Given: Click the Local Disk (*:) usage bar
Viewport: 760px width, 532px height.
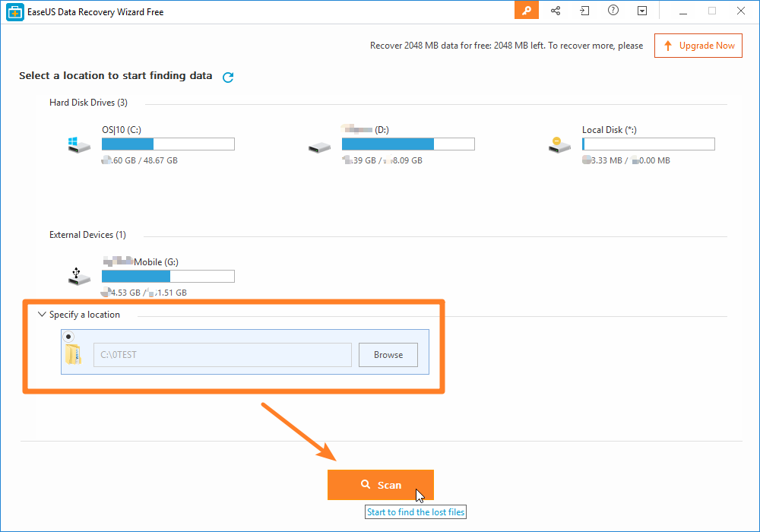Looking at the screenshot, I should [x=648, y=144].
